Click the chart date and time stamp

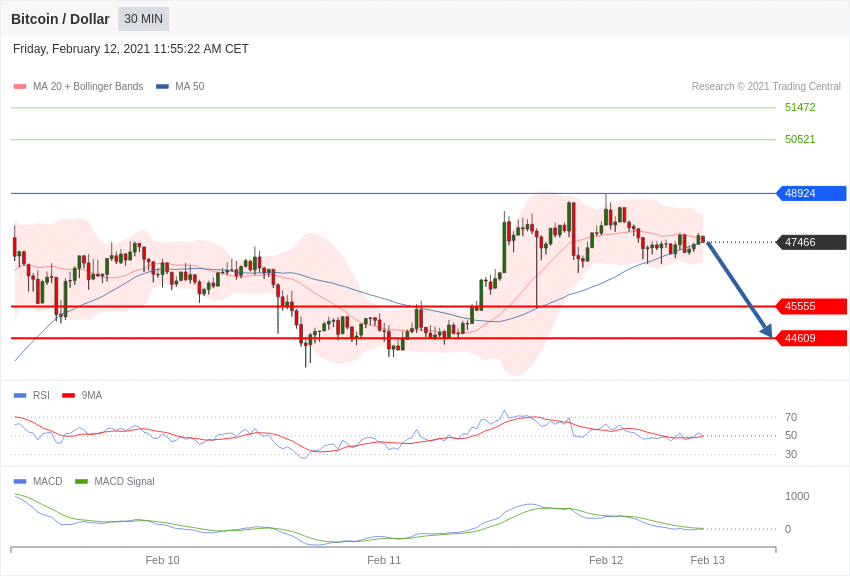(131, 49)
